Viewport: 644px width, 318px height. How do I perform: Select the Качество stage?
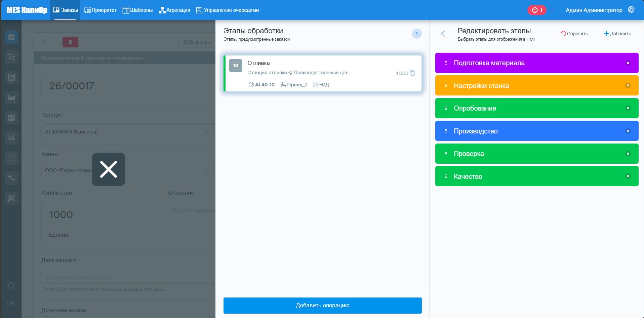537,176
